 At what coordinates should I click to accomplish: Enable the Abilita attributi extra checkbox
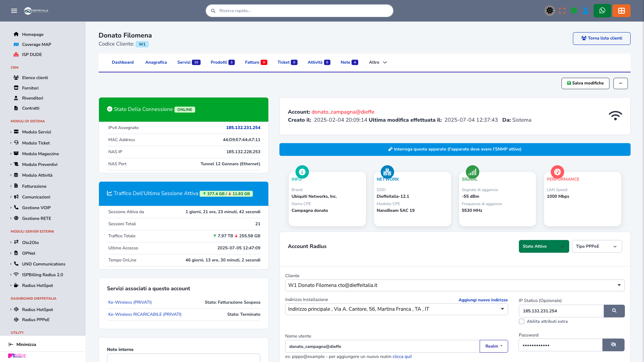coord(522,321)
